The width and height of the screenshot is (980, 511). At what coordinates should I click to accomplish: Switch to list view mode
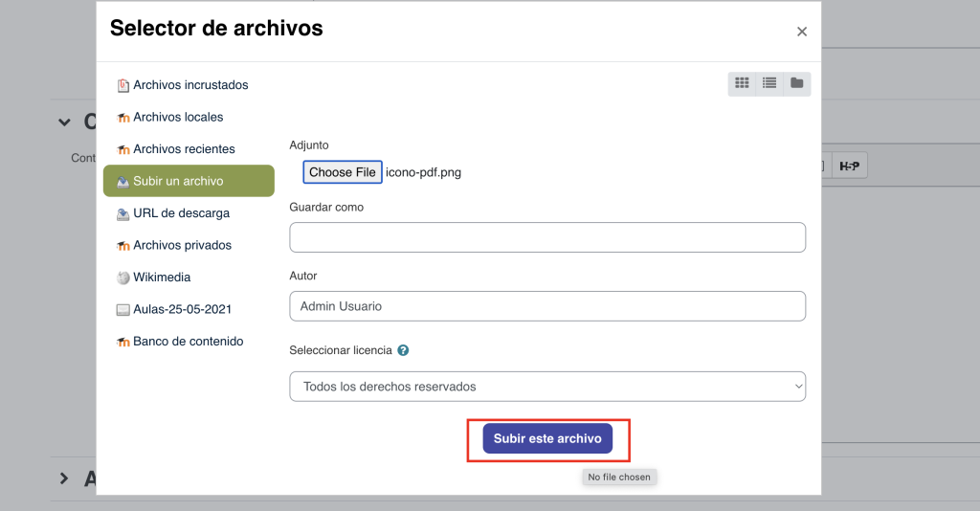[x=768, y=83]
